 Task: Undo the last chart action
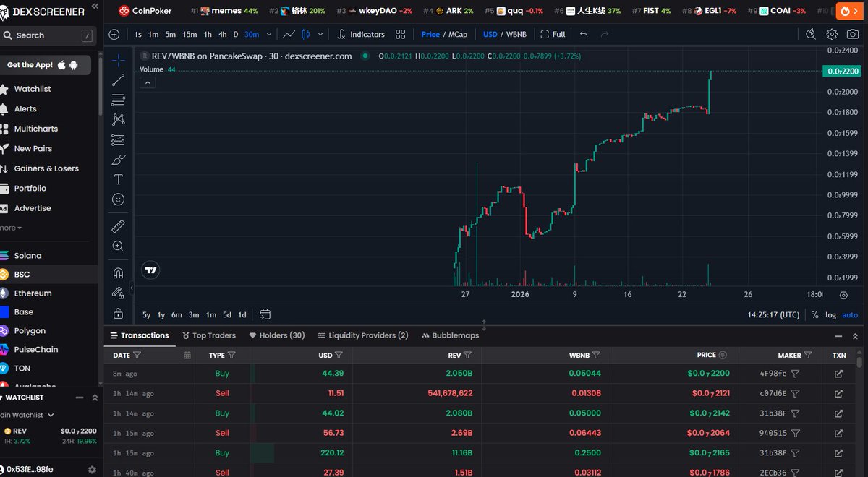coord(584,34)
